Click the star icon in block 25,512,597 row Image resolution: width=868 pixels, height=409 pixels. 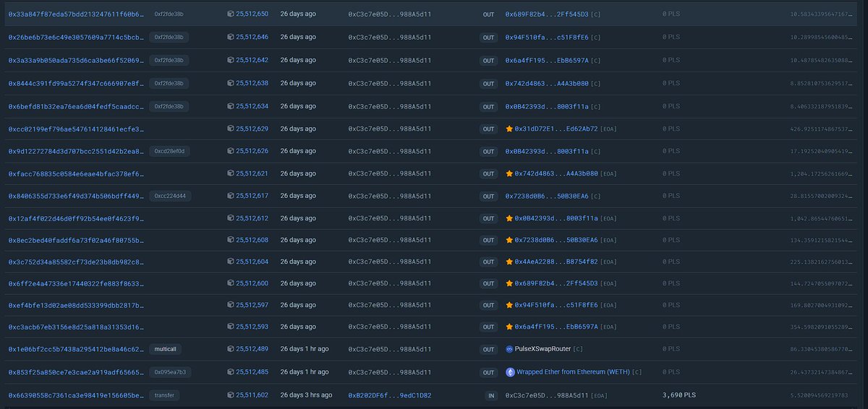(509, 305)
